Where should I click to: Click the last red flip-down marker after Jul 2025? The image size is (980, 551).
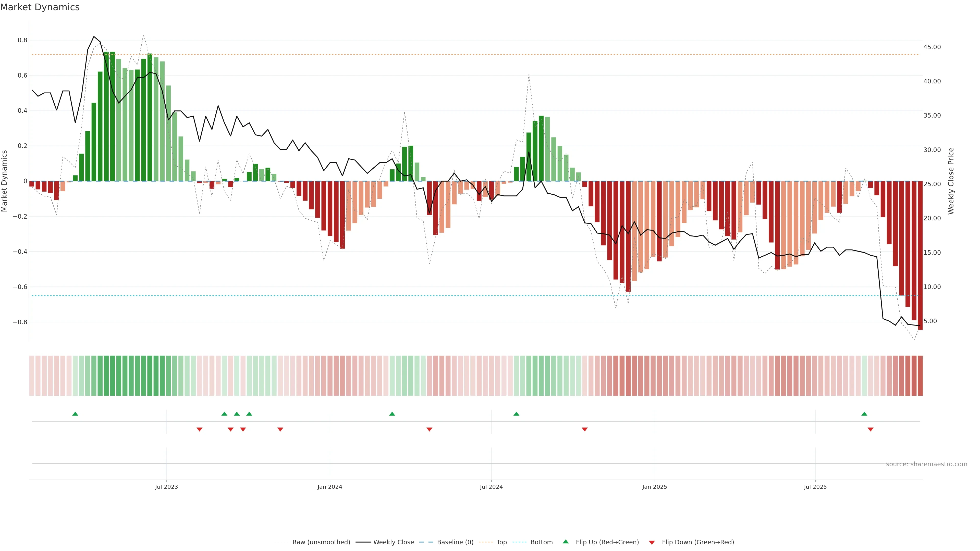pyautogui.click(x=871, y=429)
